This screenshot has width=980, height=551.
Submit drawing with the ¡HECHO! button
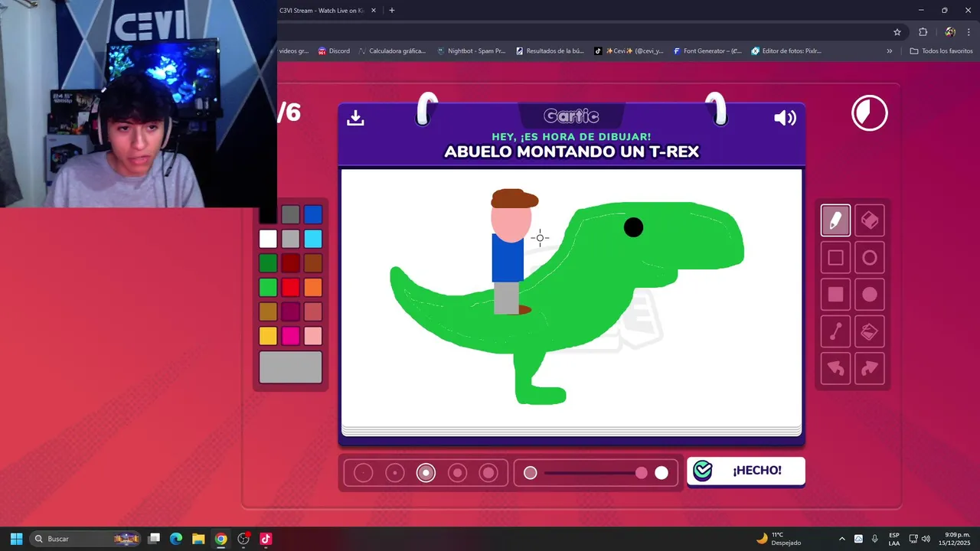(746, 471)
